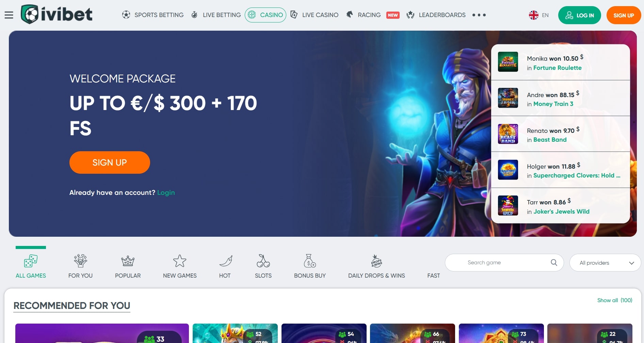644x343 pixels.
Task: Expand the All providers dropdown
Action: (605, 263)
